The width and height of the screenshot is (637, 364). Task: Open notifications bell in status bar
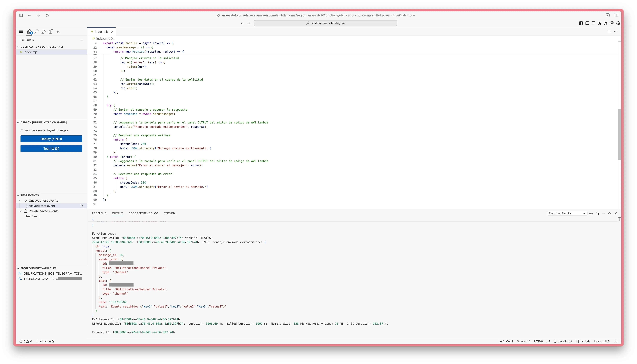(616, 341)
